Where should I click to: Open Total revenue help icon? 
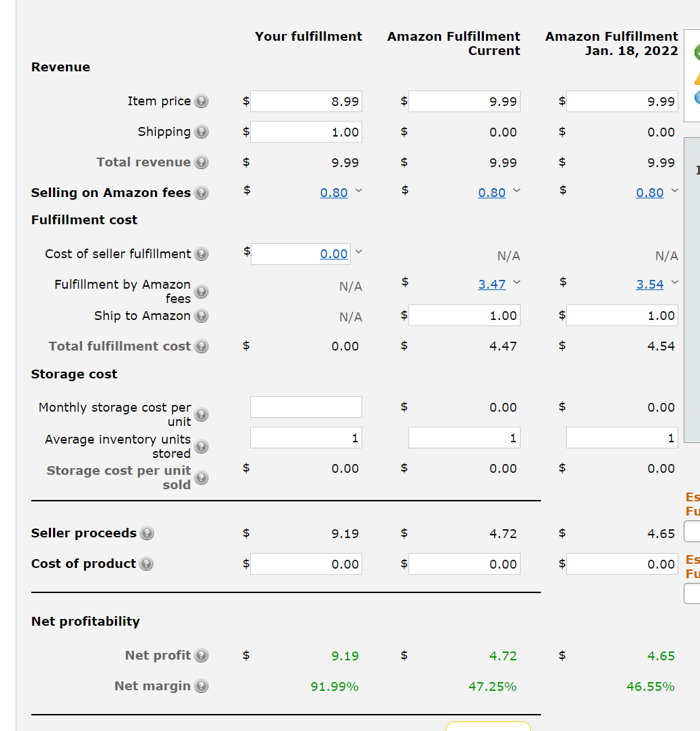click(201, 162)
